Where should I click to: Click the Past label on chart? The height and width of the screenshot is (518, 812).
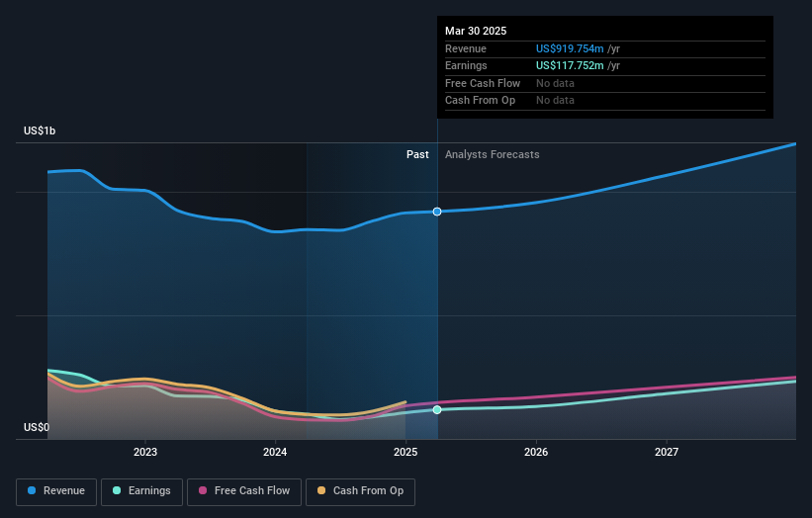point(417,155)
